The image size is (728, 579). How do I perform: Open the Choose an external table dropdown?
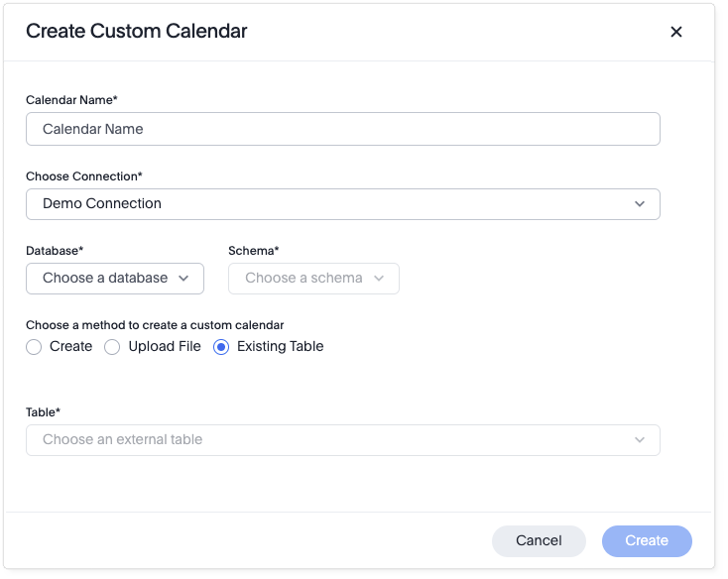(x=342, y=440)
